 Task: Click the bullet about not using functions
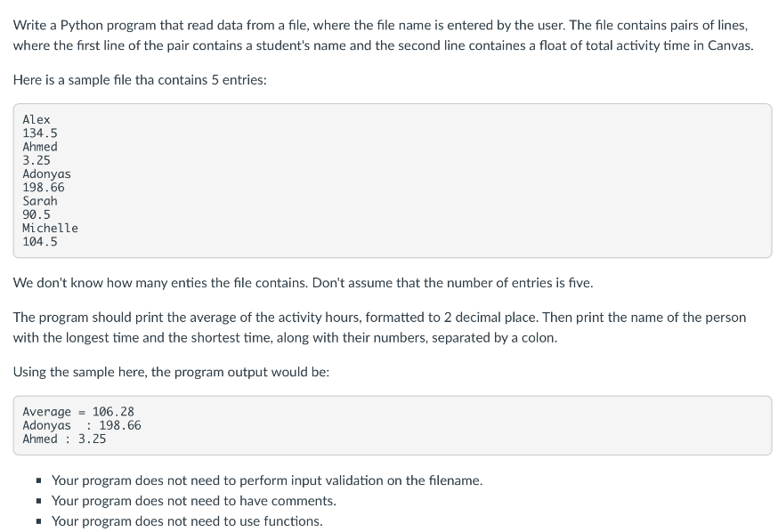pyautogui.click(x=187, y=521)
